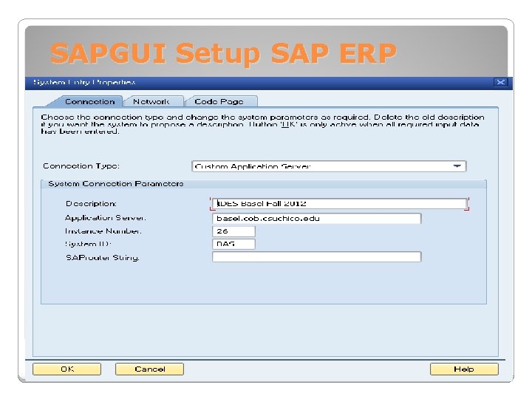Image resolution: width=532 pixels, height=399 pixels.
Task: Click the Connection Type label
Action: (81, 166)
